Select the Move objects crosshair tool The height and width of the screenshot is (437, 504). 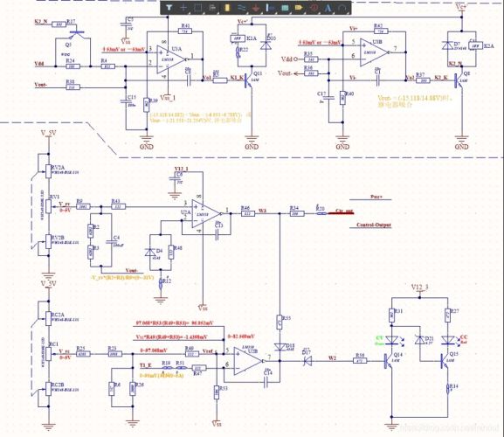pos(183,7)
